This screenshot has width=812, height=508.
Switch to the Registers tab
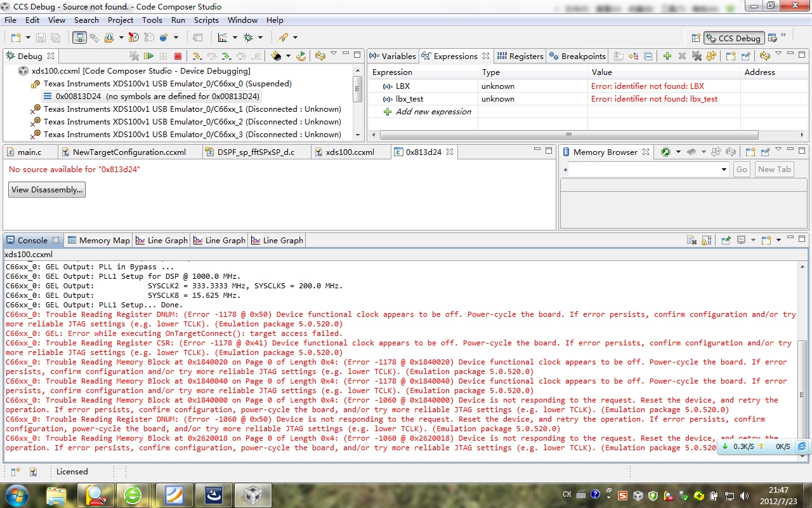coord(520,56)
